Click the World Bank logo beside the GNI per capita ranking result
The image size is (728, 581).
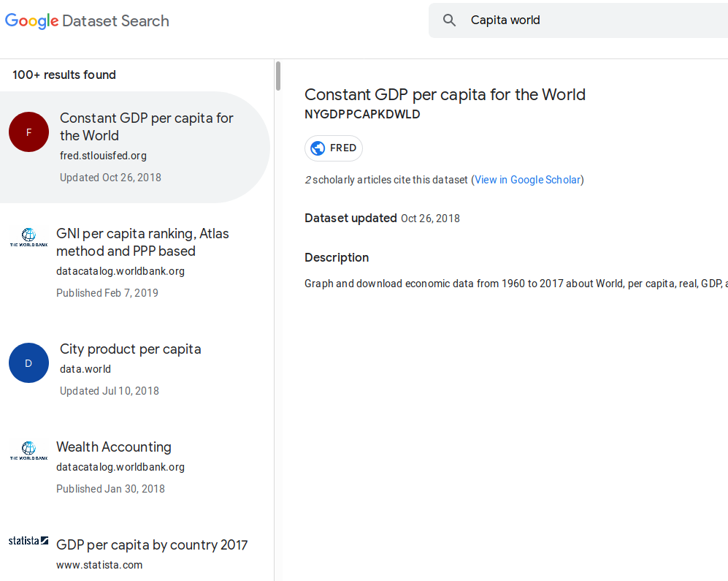(28, 238)
